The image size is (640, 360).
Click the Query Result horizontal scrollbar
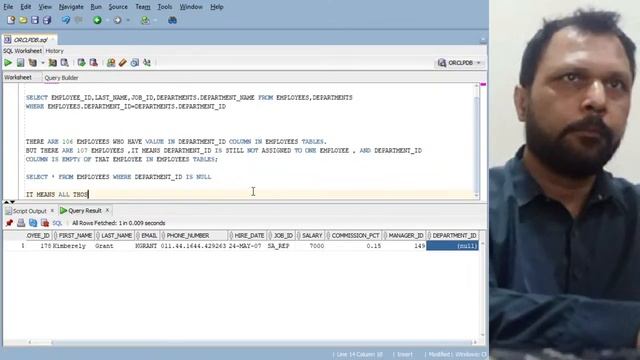[252, 342]
